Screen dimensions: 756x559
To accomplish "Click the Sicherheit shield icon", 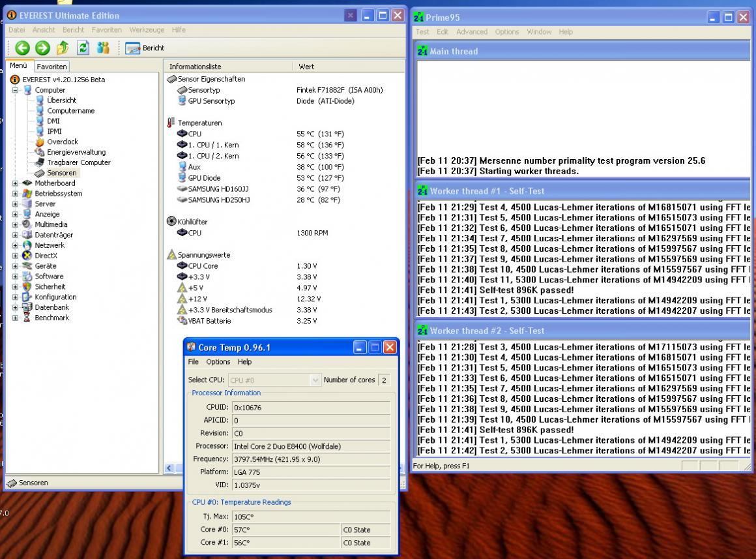I will pyautogui.click(x=27, y=287).
